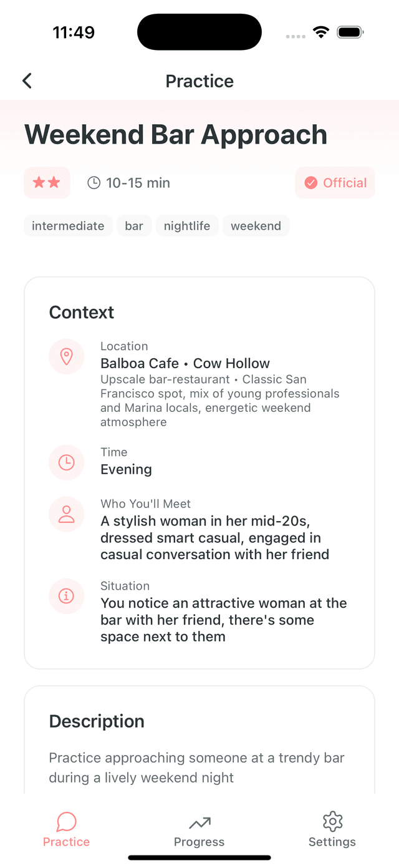Select the nightlife tag chip

187,226
